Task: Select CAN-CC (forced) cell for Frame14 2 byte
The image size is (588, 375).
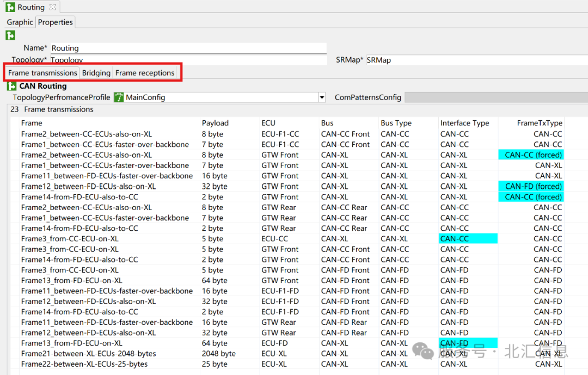Action: pos(531,197)
